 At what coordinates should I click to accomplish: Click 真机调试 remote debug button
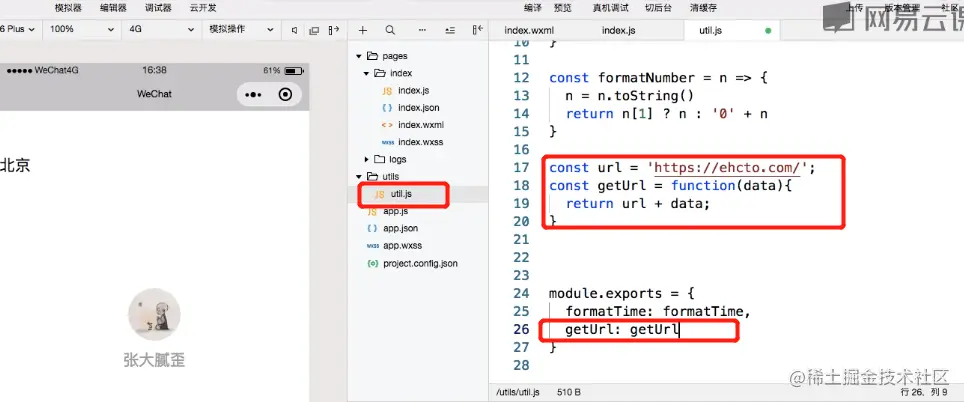610,8
